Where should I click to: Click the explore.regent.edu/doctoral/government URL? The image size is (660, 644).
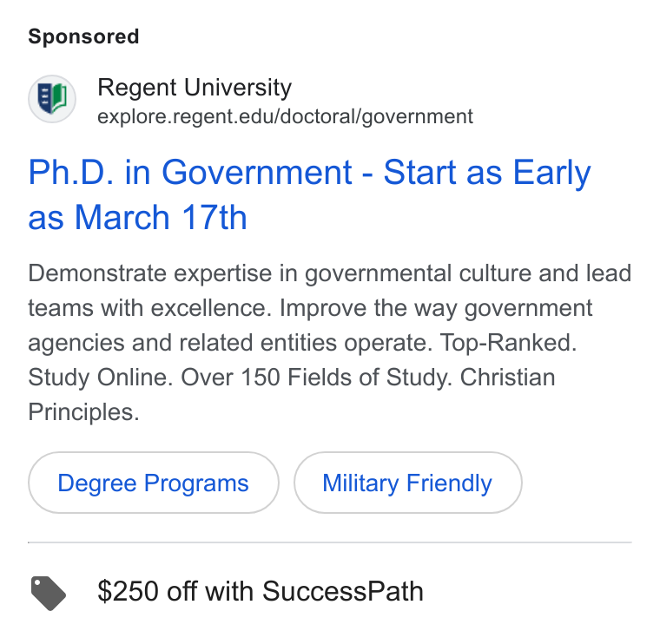tap(285, 116)
